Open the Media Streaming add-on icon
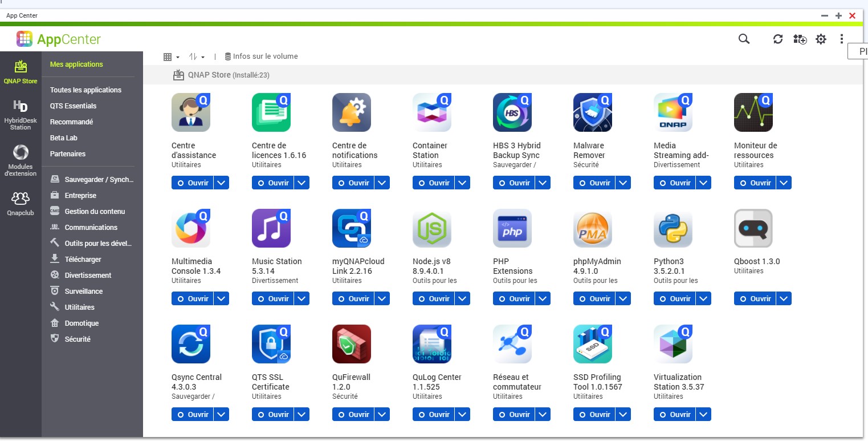This screenshot has height=441, width=868. (673, 112)
